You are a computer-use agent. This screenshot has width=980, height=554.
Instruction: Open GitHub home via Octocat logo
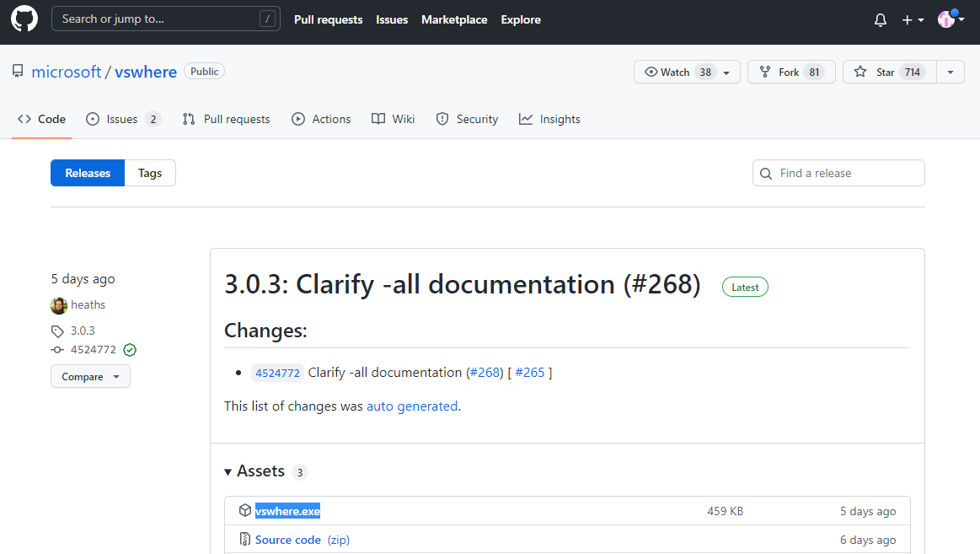tap(24, 19)
